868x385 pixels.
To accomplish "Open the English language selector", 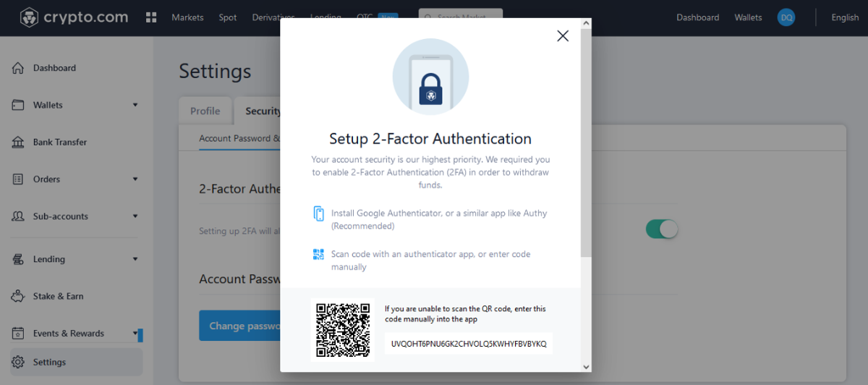I will click(x=845, y=17).
